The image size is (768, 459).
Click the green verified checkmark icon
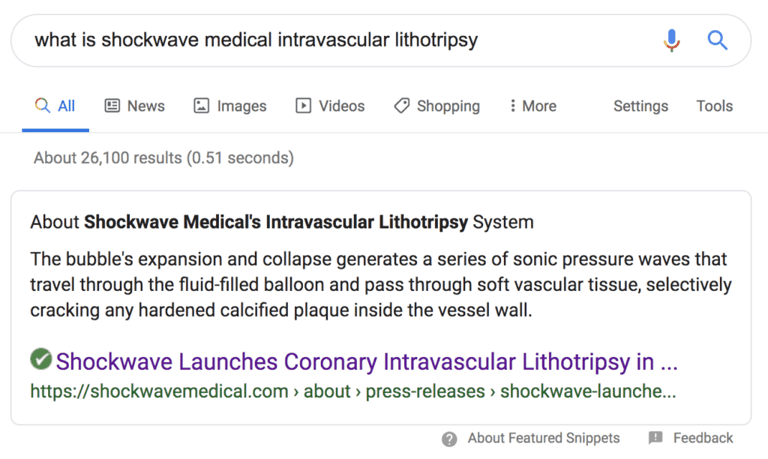click(41, 359)
